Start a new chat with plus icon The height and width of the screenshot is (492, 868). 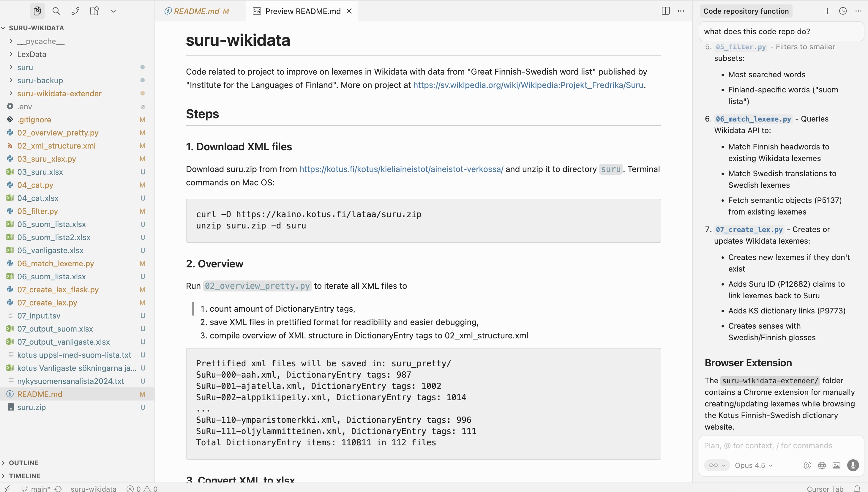click(827, 11)
